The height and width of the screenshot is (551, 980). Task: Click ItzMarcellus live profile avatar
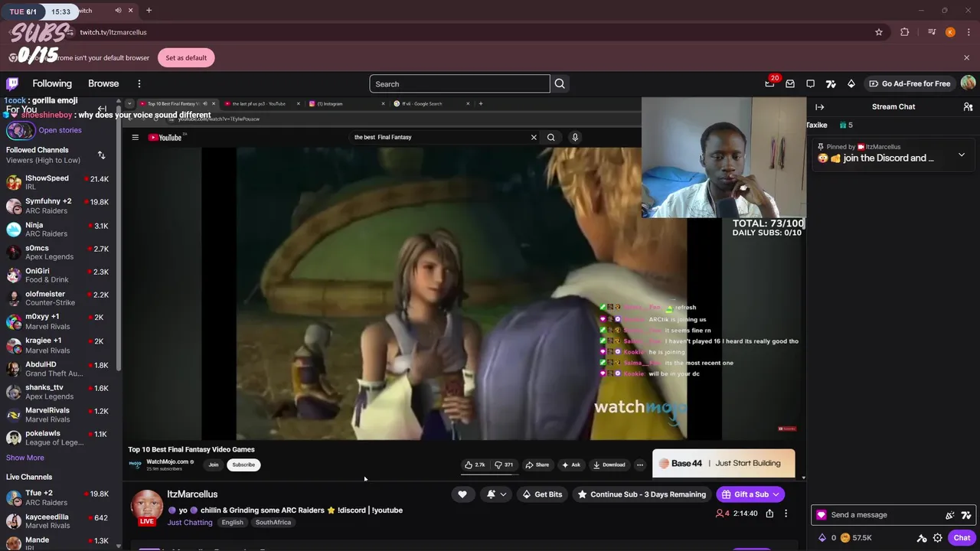coord(146,507)
